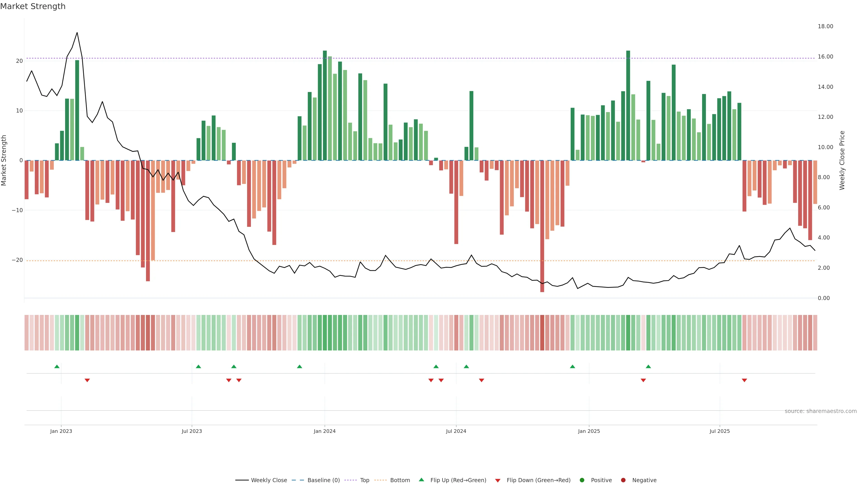
Task: Click Flip Up green triangle legend icon
Action: [421, 480]
